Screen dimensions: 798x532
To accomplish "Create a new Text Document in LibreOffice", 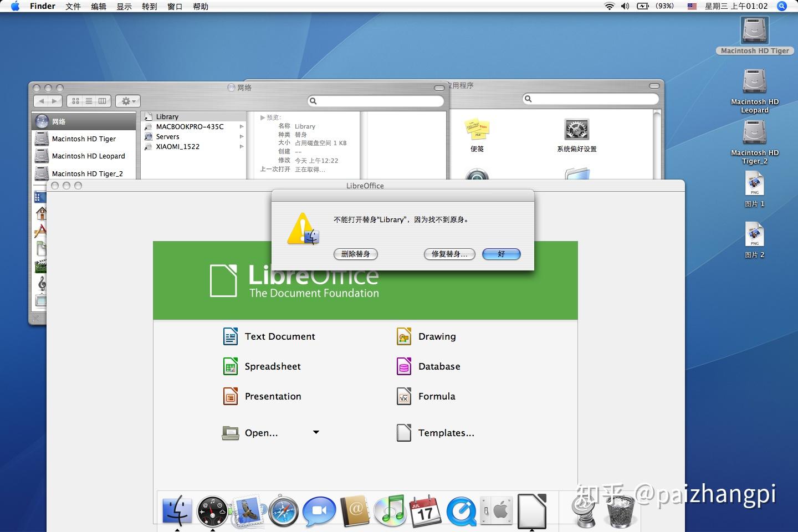I will (269, 336).
